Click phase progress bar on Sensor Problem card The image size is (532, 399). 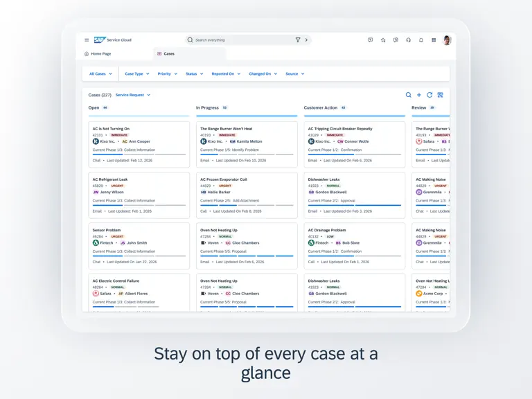tap(139, 256)
